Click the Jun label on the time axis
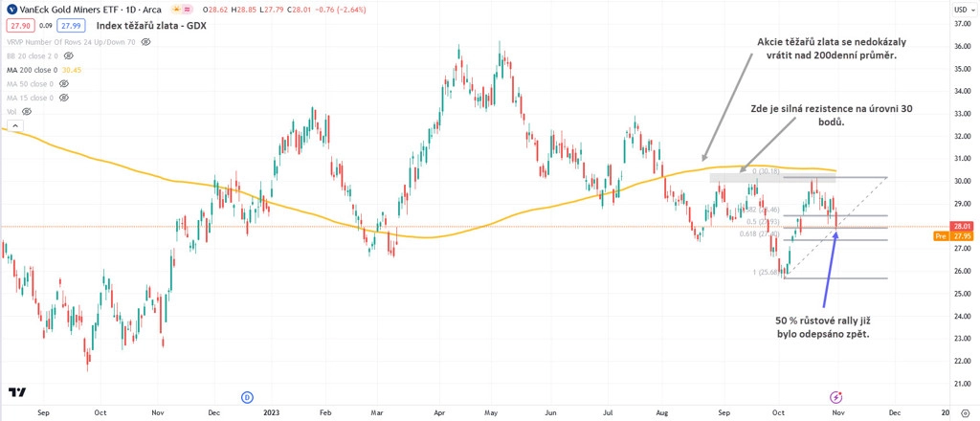The image size is (980, 421). (550, 412)
